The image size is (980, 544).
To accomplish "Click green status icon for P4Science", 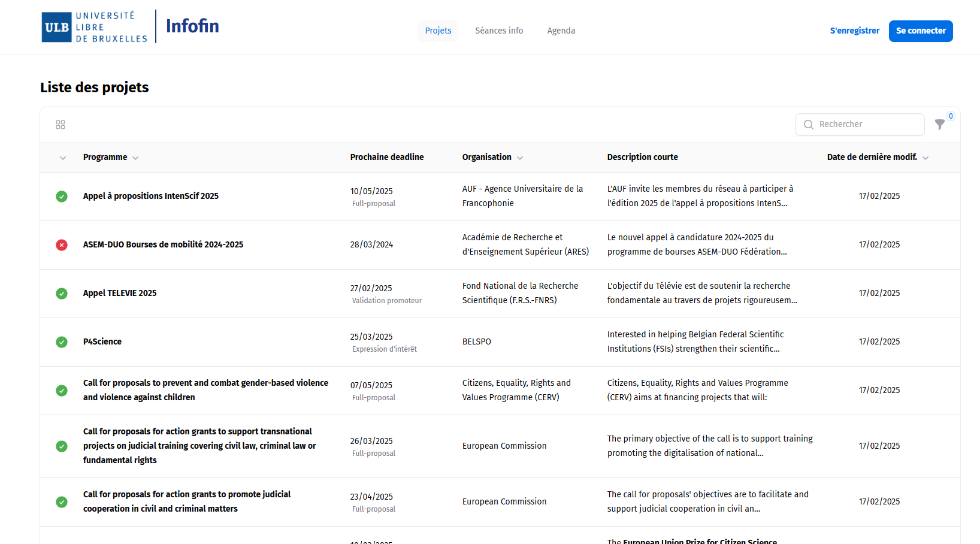I will [x=62, y=342].
